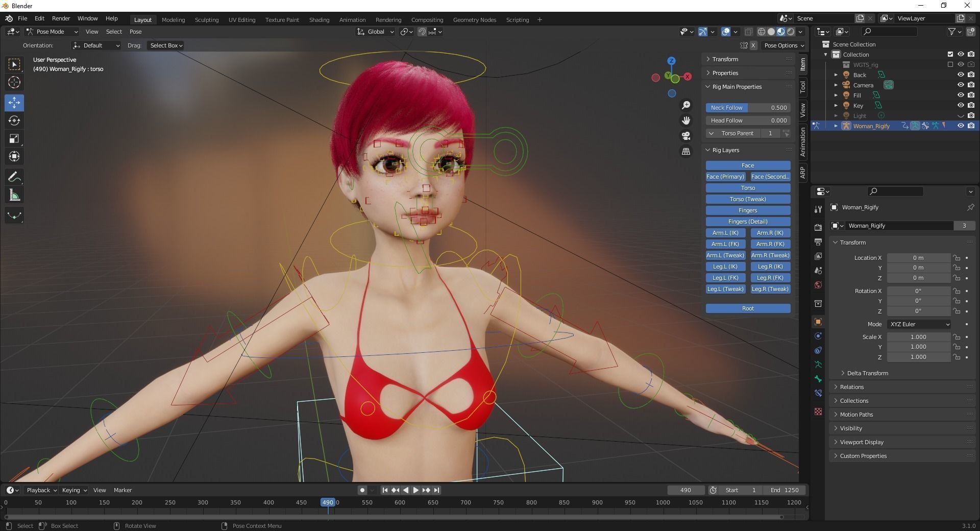Expand the Back object in outliner
Screen dimensions: 980x531
pyautogui.click(x=836, y=75)
